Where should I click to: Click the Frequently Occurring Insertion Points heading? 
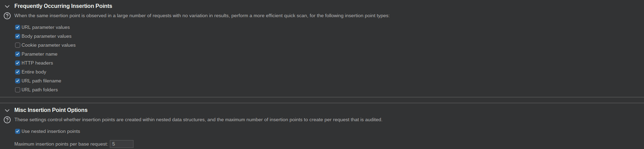pyautogui.click(x=63, y=6)
